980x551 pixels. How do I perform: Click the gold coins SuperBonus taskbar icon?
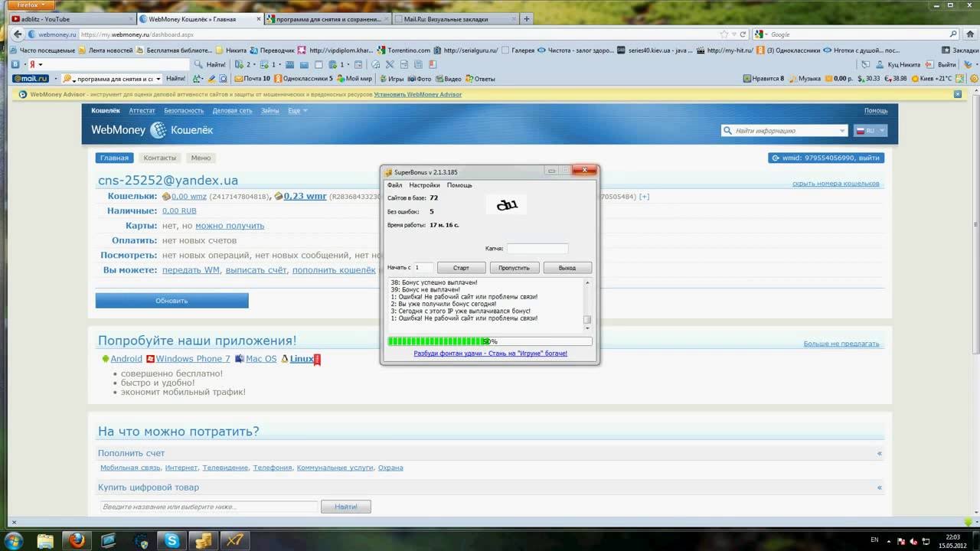point(203,540)
